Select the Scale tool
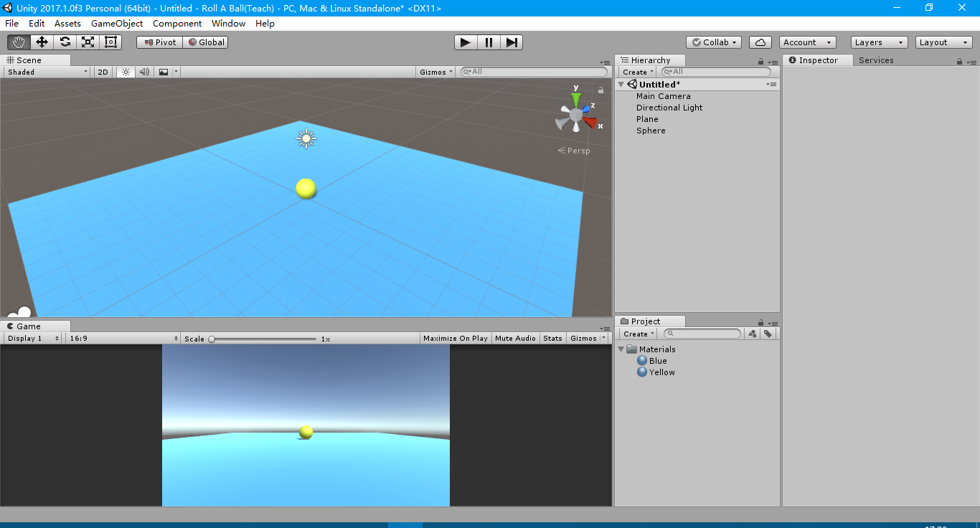The height and width of the screenshot is (528, 980). click(88, 42)
